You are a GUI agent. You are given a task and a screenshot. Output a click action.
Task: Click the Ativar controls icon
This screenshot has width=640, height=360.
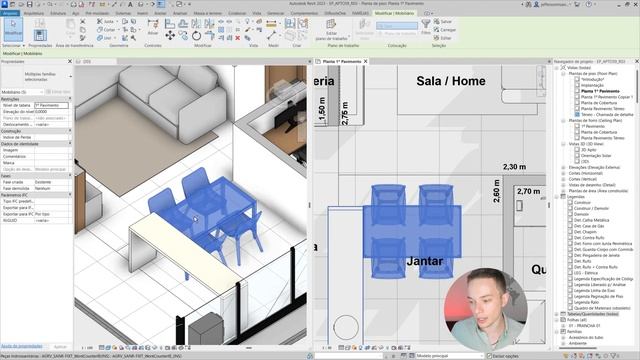pyautogui.click(x=153, y=27)
